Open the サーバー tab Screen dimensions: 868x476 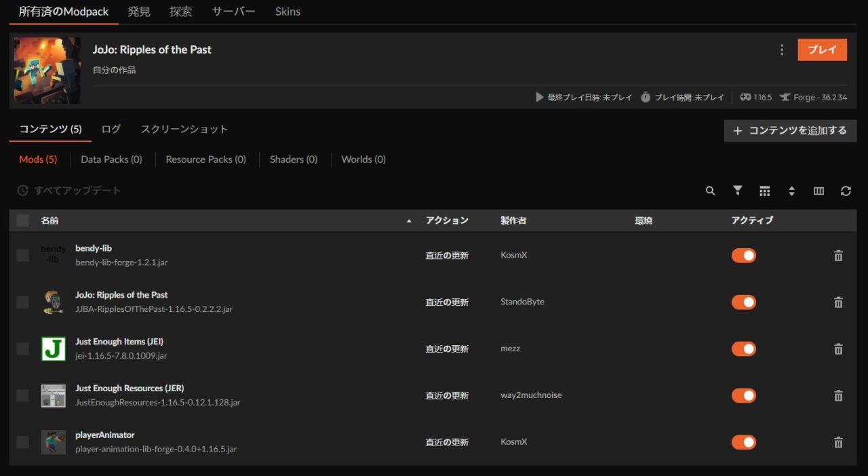[x=233, y=12]
